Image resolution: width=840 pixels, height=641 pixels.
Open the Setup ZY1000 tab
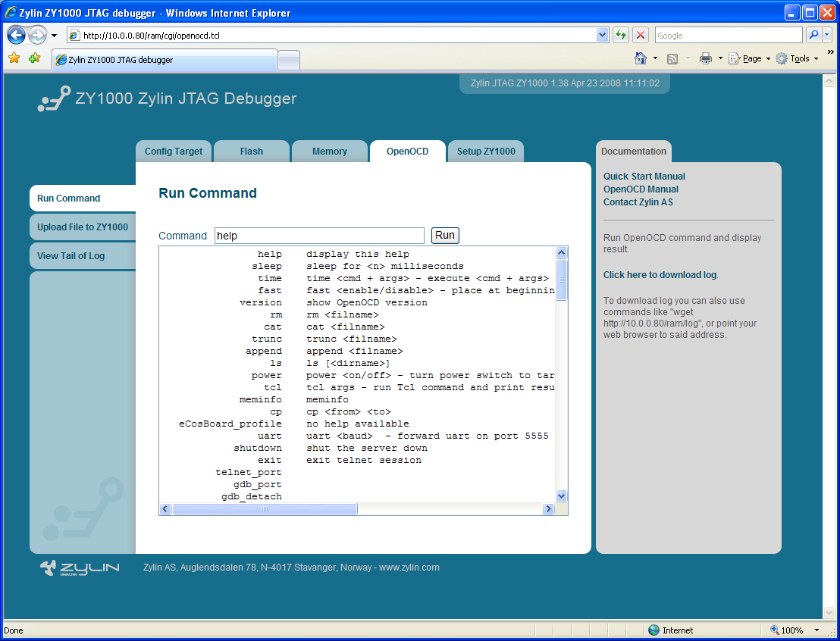click(486, 151)
